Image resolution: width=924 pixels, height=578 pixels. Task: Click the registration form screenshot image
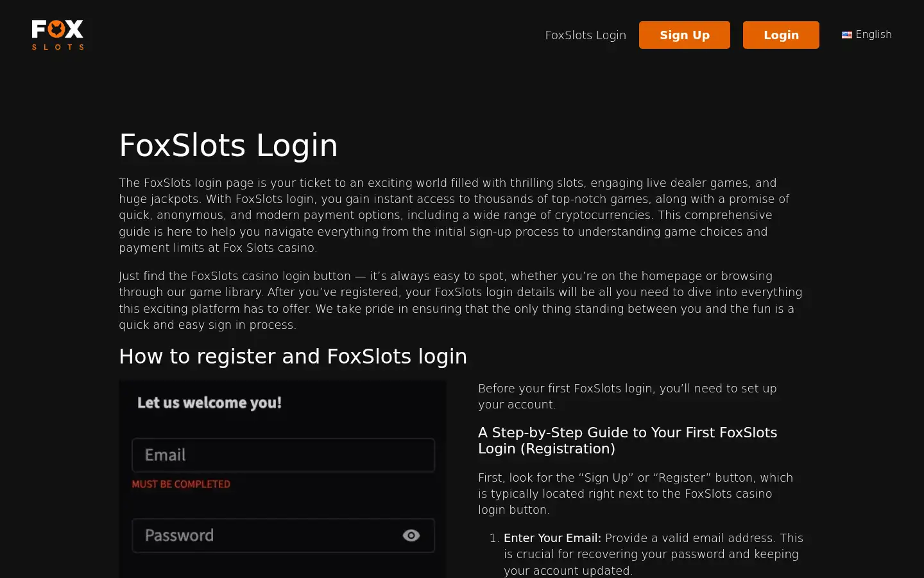click(x=283, y=479)
